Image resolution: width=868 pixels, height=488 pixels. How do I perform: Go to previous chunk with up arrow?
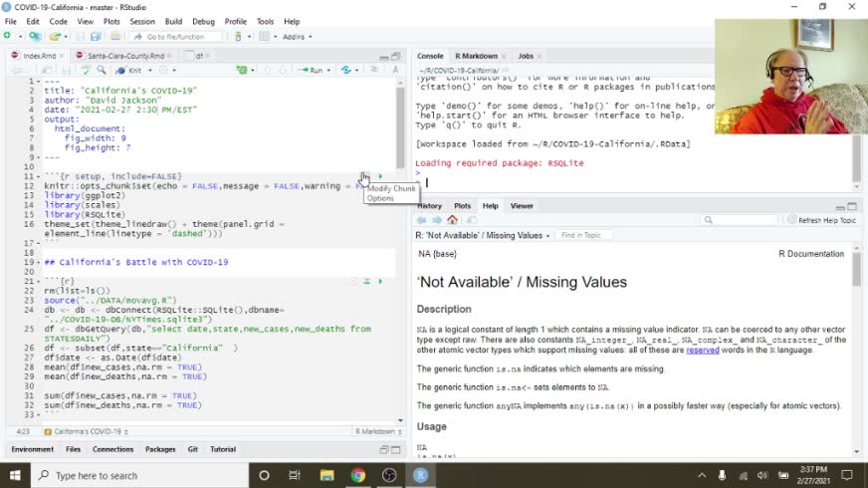tap(268, 71)
